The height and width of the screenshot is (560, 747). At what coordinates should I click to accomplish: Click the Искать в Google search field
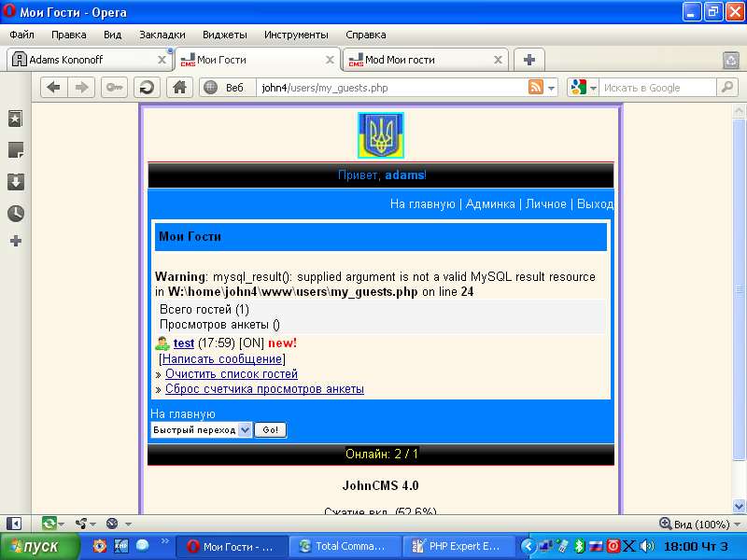click(656, 88)
